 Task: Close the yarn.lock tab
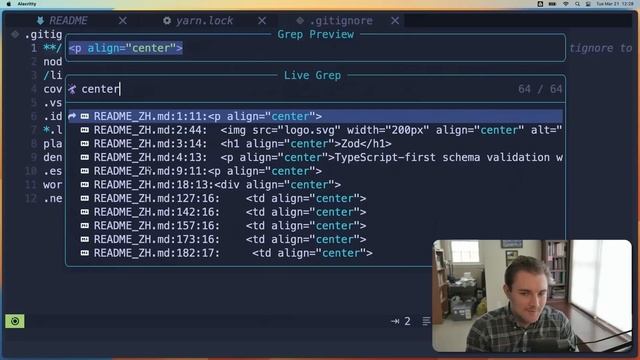(262, 20)
